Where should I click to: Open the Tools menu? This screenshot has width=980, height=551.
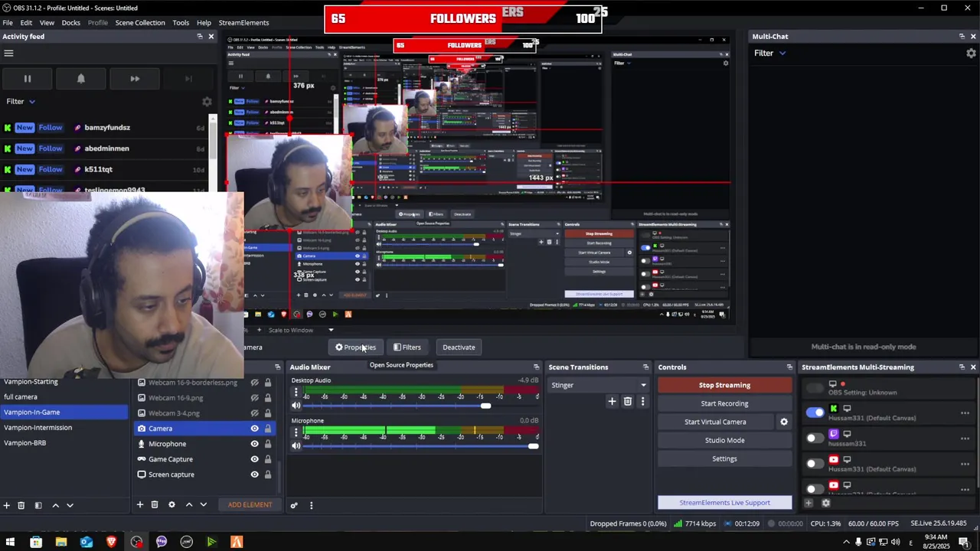click(x=181, y=22)
